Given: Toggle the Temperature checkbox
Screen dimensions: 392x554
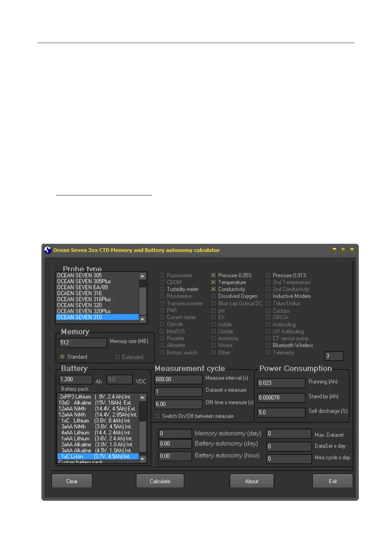Looking at the screenshot, I should coord(213,282).
